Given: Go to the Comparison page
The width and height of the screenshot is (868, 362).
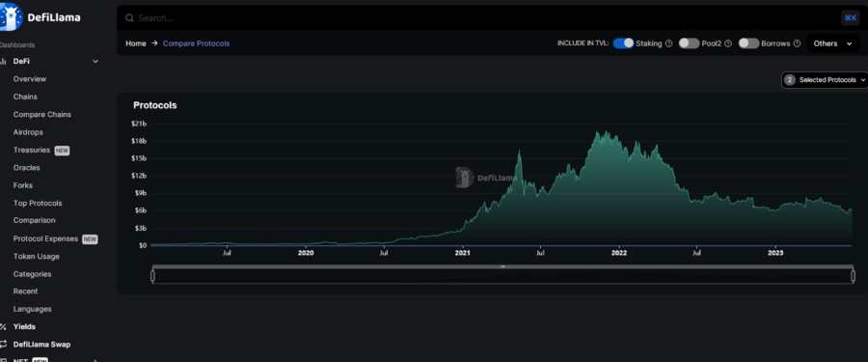Looking at the screenshot, I should click(x=35, y=220).
